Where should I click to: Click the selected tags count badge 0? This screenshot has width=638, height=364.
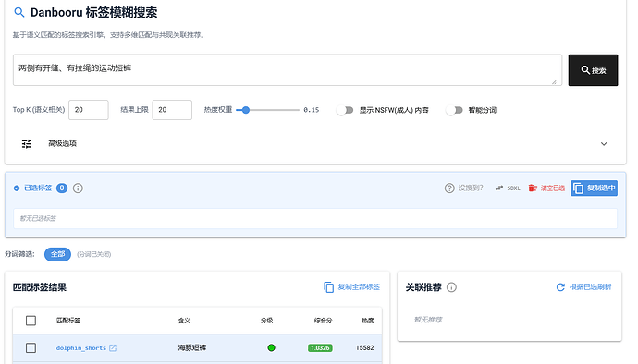(x=62, y=188)
